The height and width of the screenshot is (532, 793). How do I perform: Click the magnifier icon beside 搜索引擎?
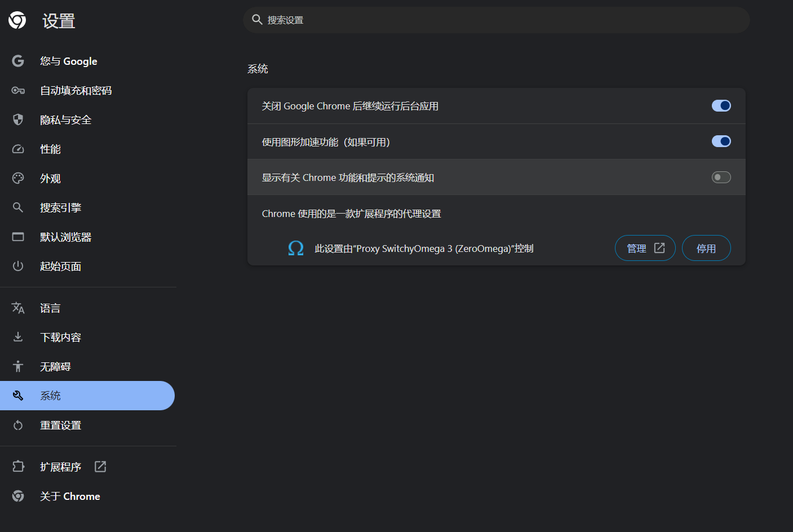(x=18, y=207)
